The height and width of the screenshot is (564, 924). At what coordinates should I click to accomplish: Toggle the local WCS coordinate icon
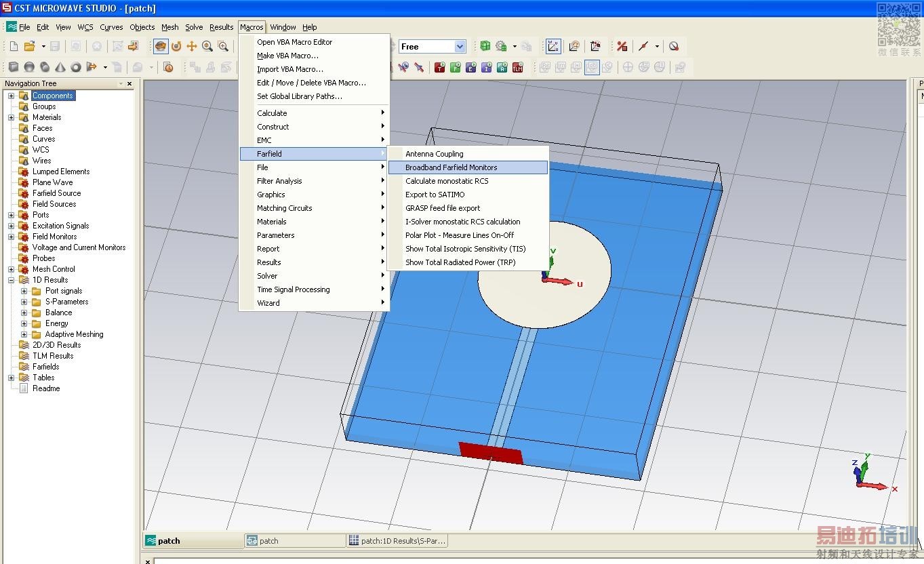(x=553, y=46)
